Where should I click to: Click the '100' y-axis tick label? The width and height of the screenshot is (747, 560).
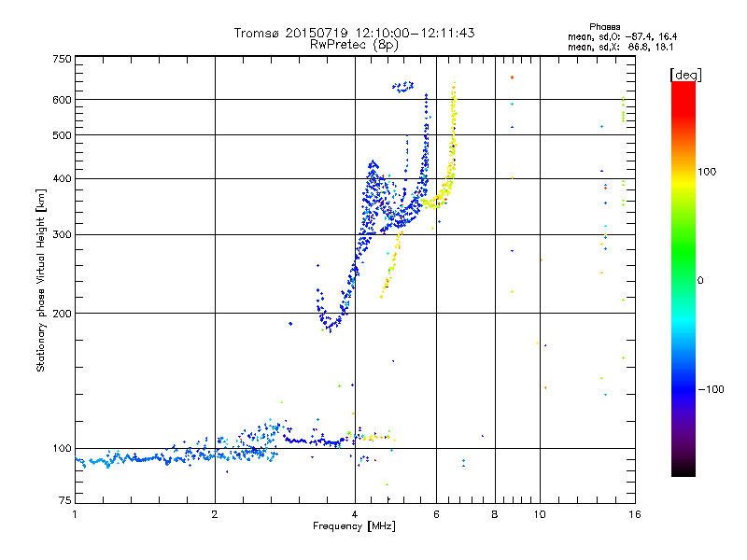coord(62,449)
